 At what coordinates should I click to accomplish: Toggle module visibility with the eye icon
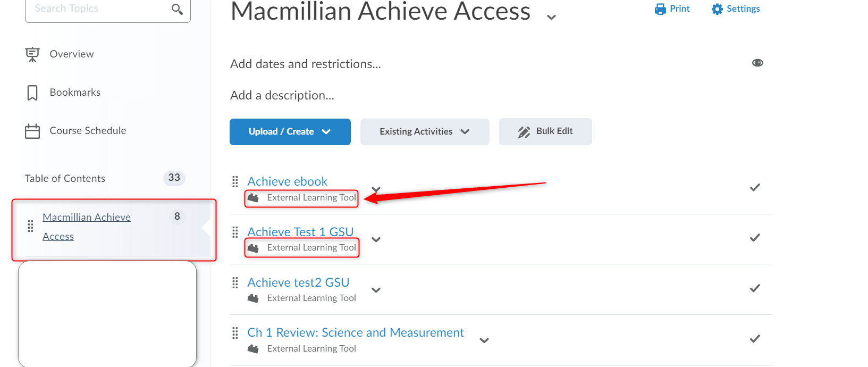pos(757,63)
